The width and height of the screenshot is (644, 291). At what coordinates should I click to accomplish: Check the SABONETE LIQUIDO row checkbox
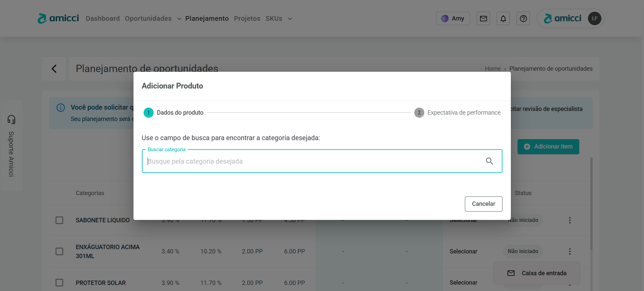[x=59, y=220]
